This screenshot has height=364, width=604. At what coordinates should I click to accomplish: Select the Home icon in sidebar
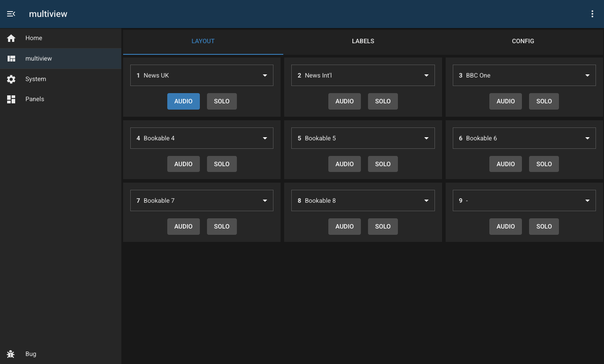tap(11, 38)
